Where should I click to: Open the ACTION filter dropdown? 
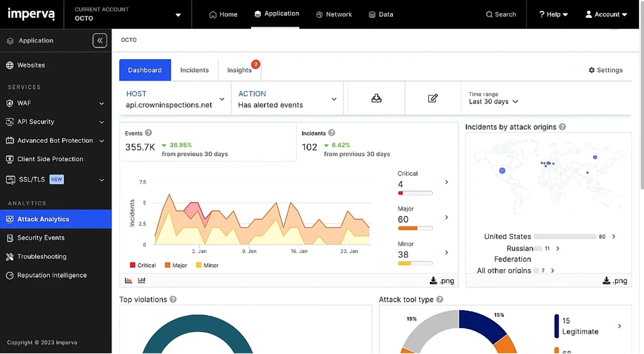tap(334, 99)
